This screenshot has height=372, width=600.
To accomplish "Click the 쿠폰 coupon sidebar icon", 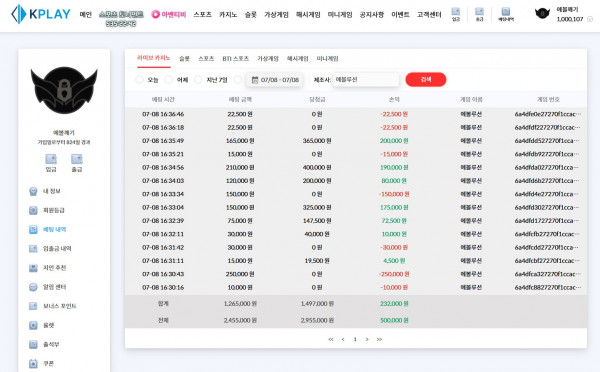I will (x=33, y=364).
